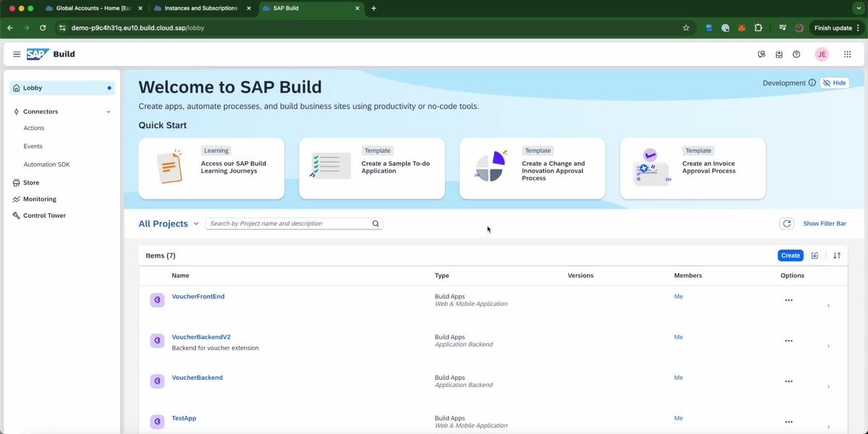Open the hamburger navigation menu

point(17,54)
